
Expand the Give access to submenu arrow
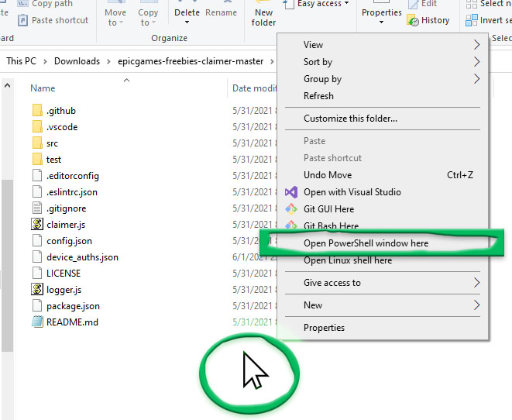pyautogui.click(x=476, y=283)
